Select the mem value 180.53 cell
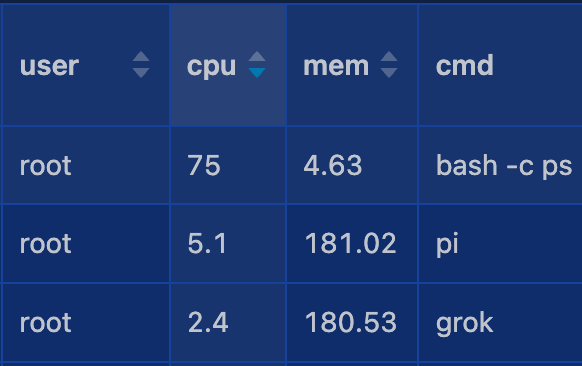Viewport: 582px width, 366px height. click(x=352, y=323)
